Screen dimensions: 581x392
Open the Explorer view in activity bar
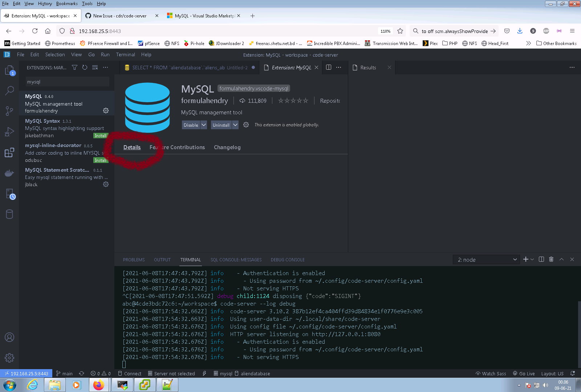coord(9,70)
